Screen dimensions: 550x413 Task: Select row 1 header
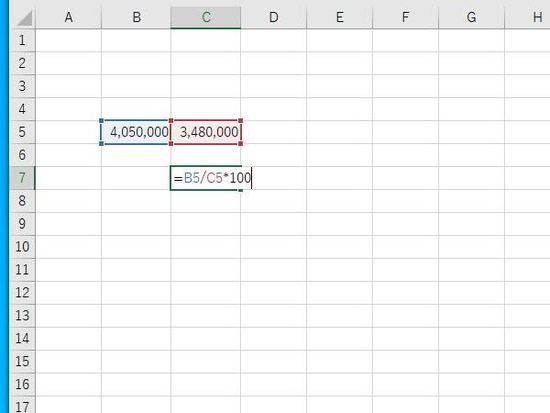(22, 40)
